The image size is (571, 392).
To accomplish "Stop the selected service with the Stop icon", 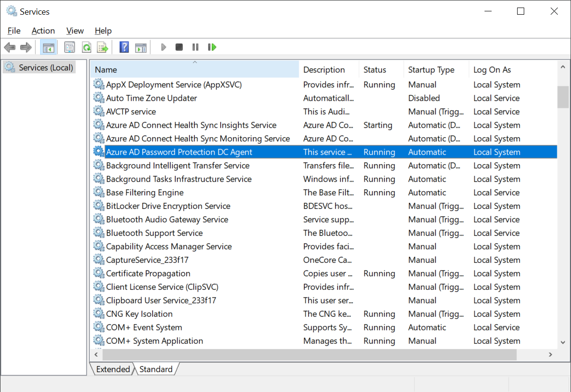I will pos(179,47).
